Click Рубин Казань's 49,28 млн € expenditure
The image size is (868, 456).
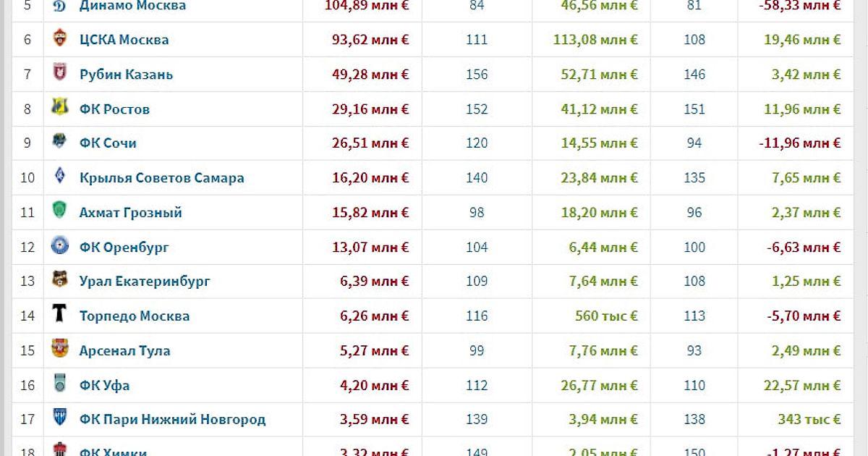click(374, 74)
